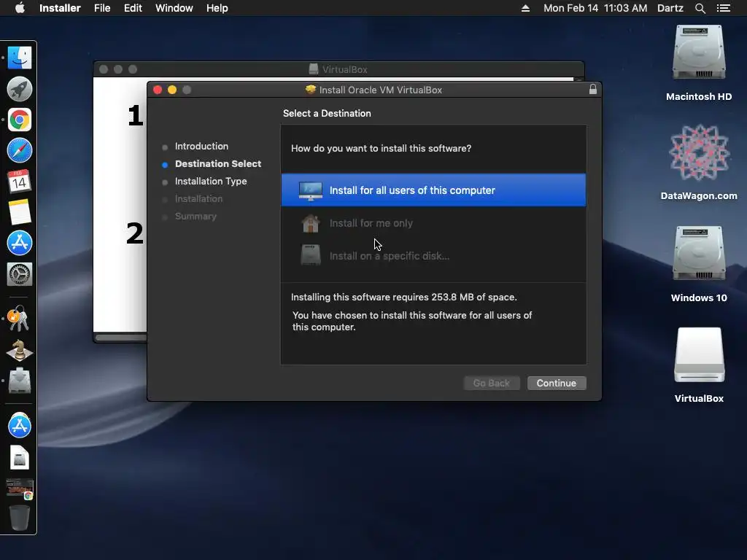Click the Installation Type step
Screen dimensions: 747x560
(211, 182)
